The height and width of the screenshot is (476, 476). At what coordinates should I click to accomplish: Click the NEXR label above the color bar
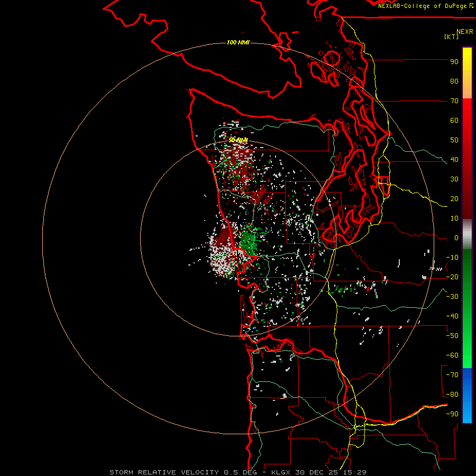point(465,32)
